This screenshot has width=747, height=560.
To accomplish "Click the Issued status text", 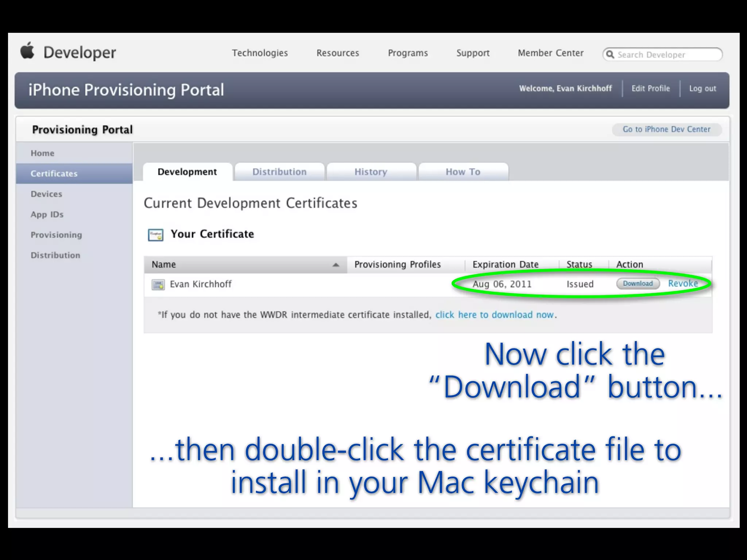I will [x=580, y=284].
